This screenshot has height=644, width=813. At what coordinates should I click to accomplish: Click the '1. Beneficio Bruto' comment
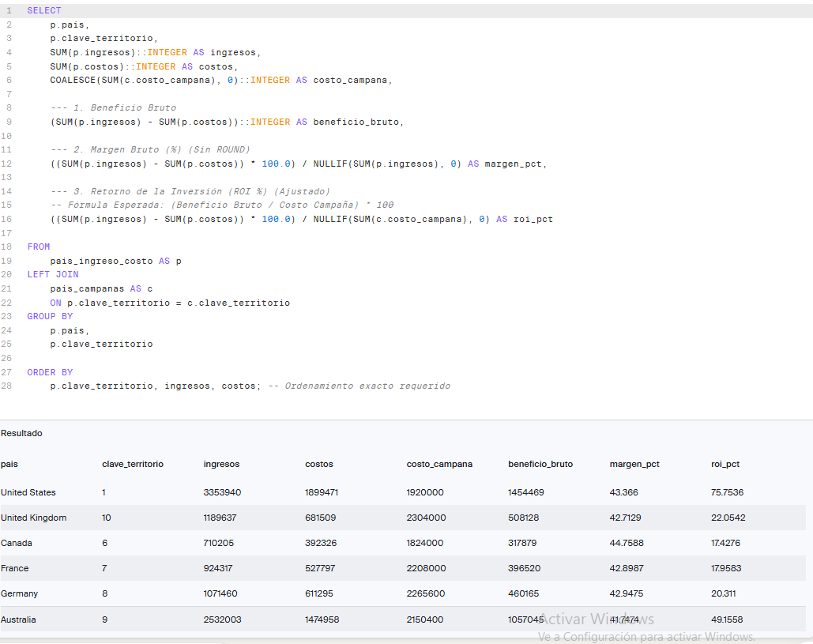click(x=113, y=107)
